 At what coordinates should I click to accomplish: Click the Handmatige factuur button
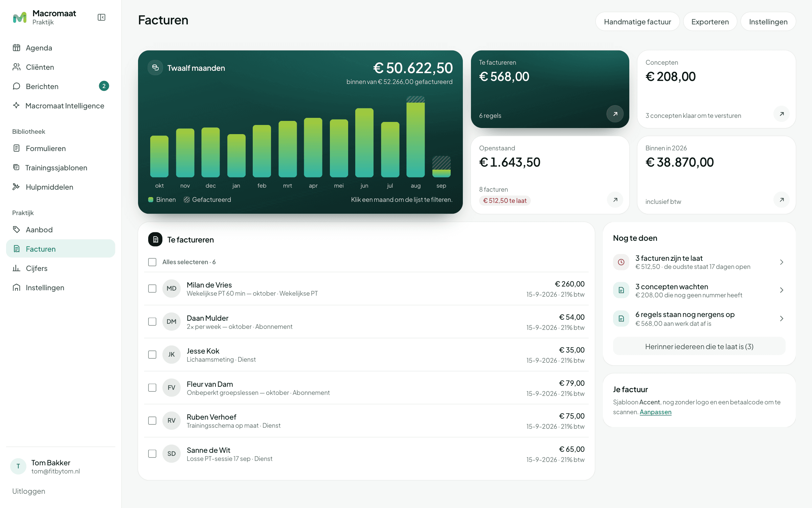[637, 22]
